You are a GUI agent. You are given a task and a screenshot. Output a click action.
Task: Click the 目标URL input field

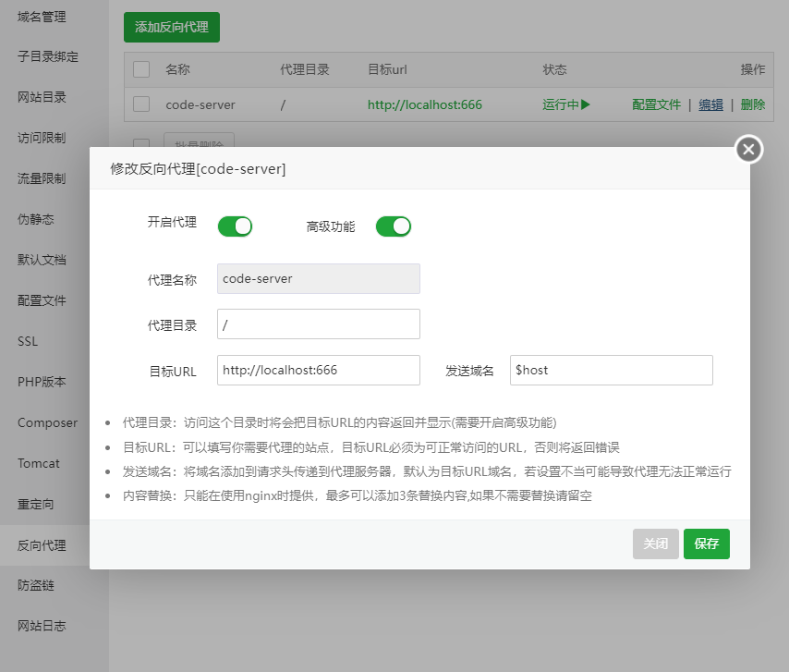tap(318, 370)
